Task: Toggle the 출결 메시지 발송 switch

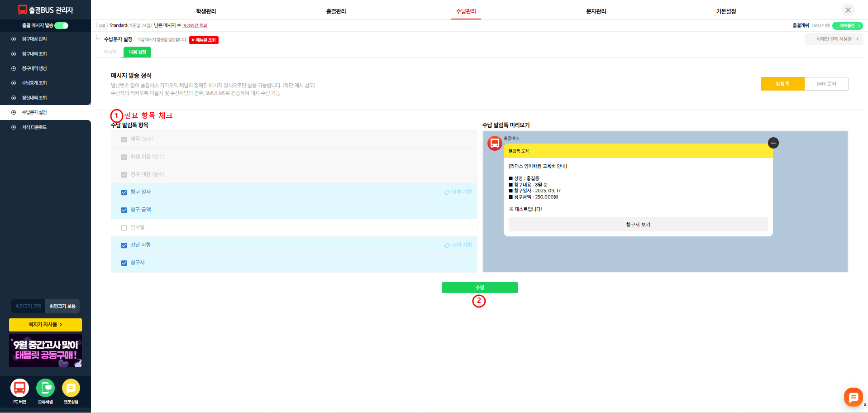Action: [x=62, y=26]
